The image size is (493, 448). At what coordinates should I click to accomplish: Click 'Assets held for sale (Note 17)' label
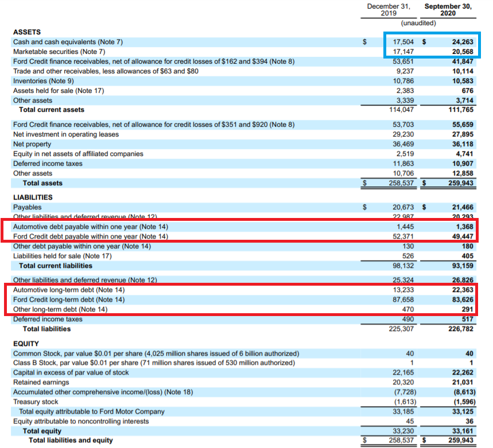coord(59,91)
